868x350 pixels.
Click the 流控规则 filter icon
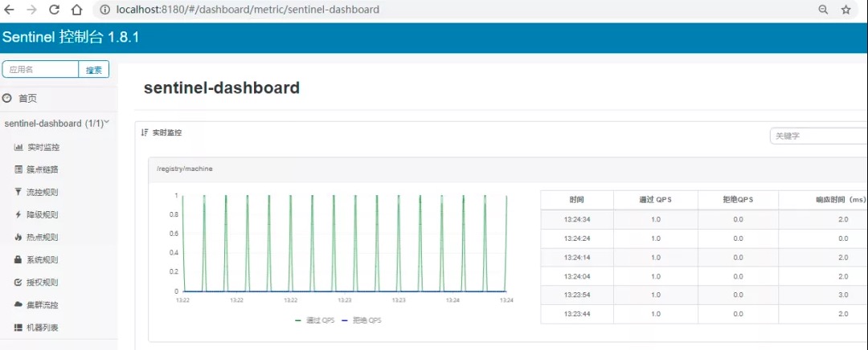tap(18, 192)
